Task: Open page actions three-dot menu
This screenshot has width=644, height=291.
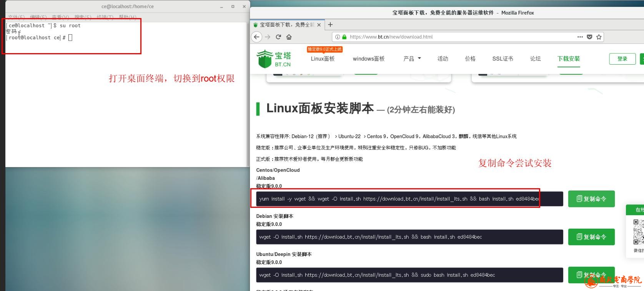Action: point(580,37)
